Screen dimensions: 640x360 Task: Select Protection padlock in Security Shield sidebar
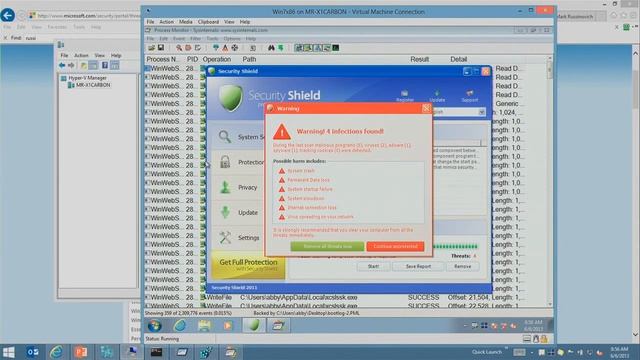click(x=225, y=162)
